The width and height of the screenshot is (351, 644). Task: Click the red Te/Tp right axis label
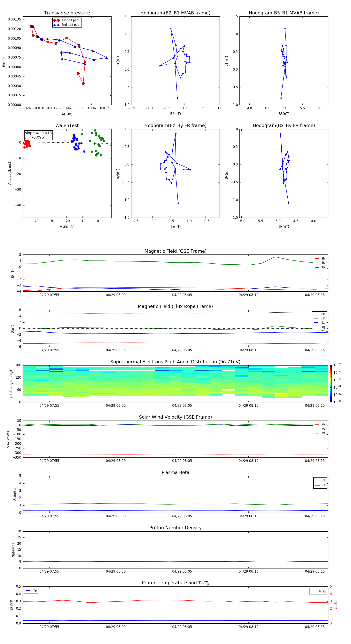tap(336, 605)
